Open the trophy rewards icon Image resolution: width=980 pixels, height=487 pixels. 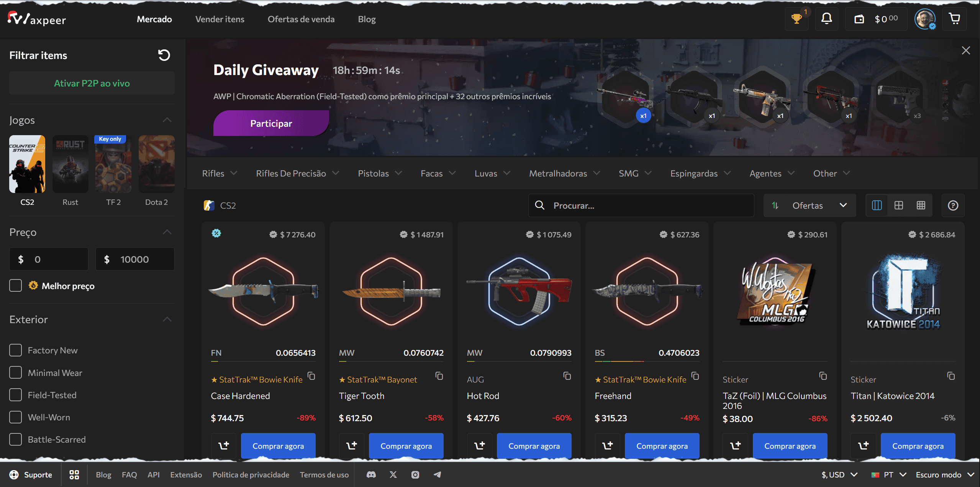[x=796, y=19]
